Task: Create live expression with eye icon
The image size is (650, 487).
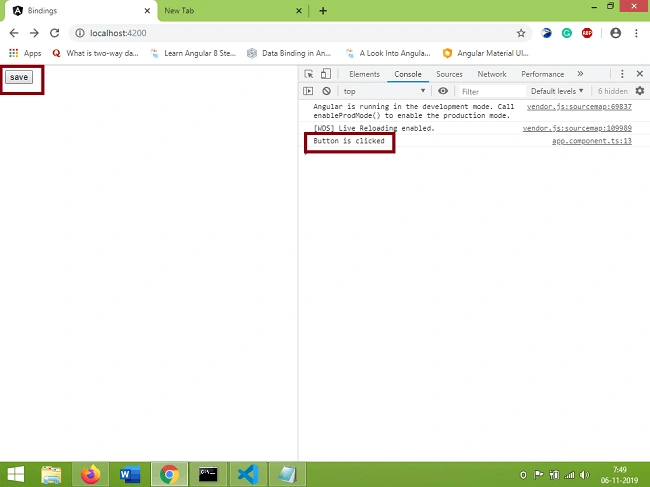Action: tap(443, 91)
